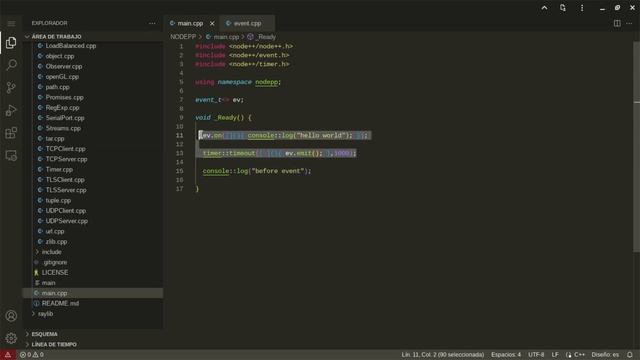Switch to the event.cpp tab
The image size is (640, 360).
(x=247, y=24)
